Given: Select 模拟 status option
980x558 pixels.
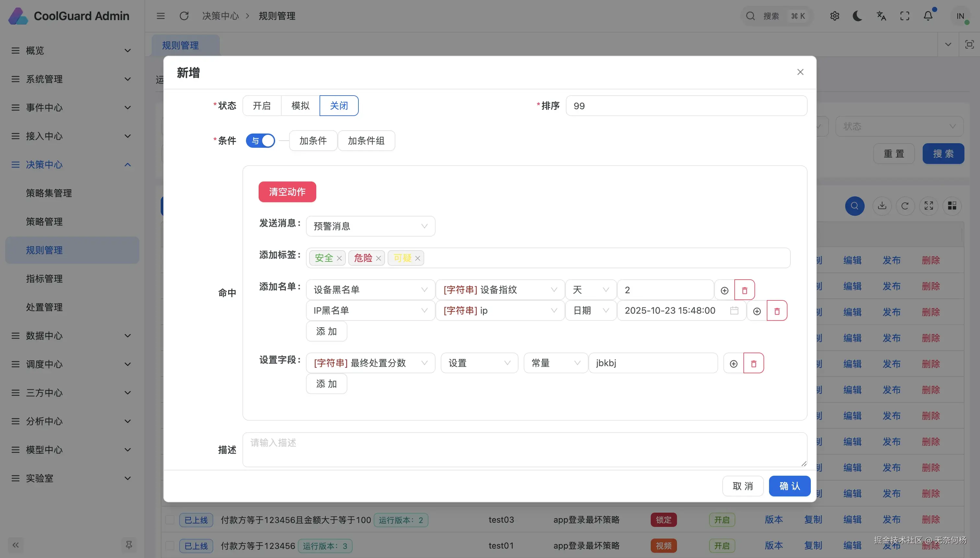Looking at the screenshot, I should click(300, 106).
